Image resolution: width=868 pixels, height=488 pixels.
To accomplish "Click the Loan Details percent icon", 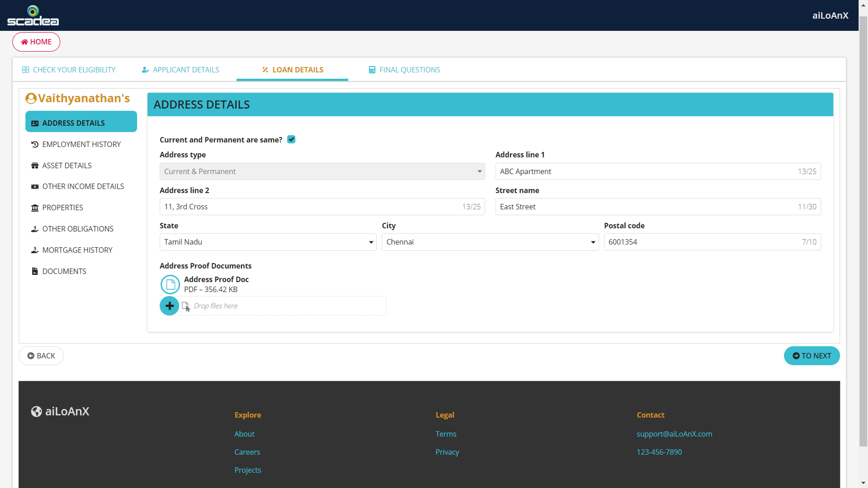I will (x=265, y=70).
